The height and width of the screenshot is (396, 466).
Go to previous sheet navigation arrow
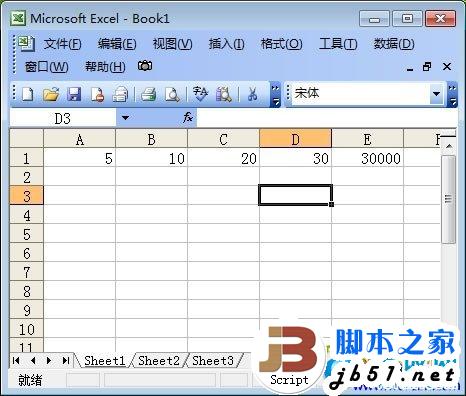coord(33,360)
